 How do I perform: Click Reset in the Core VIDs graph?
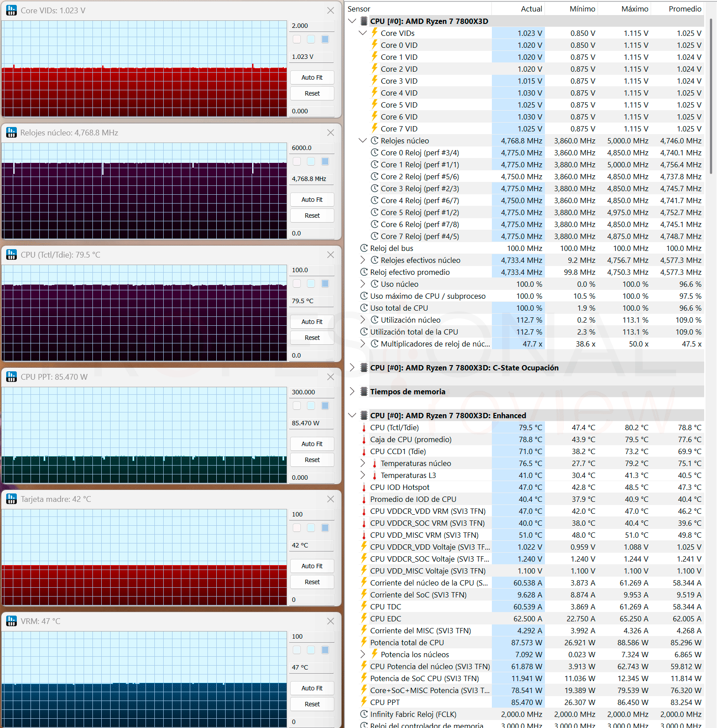pos(312,93)
